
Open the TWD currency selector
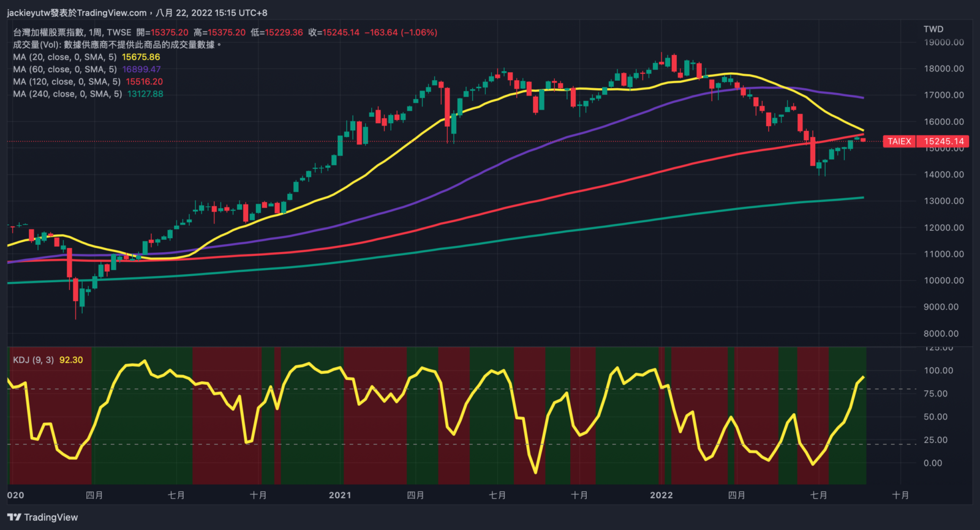933,29
